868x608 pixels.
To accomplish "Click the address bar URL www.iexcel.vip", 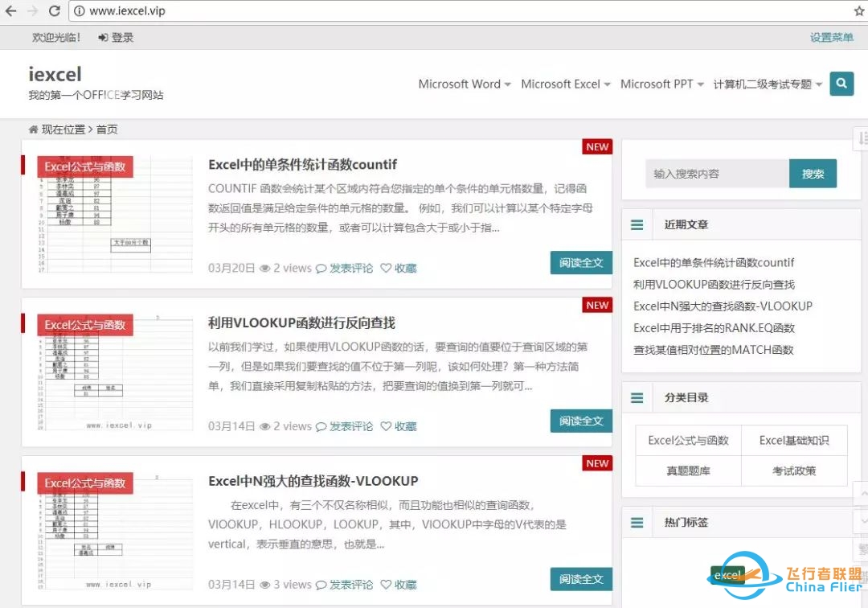I will point(127,11).
